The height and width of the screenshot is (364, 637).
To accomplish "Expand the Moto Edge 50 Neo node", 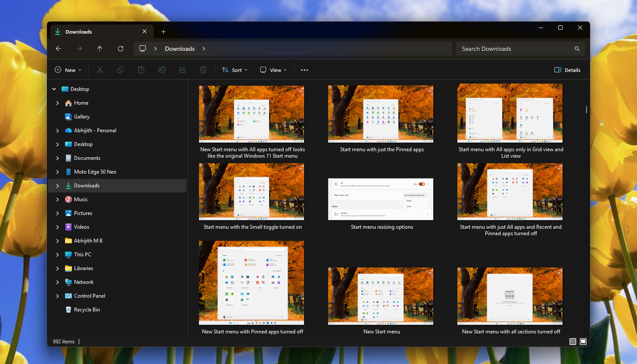I will (x=57, y=172).
